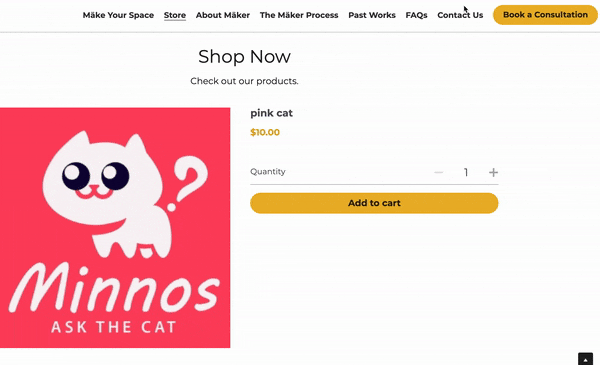Decrease quantity with the minus icon

point(439,173)
